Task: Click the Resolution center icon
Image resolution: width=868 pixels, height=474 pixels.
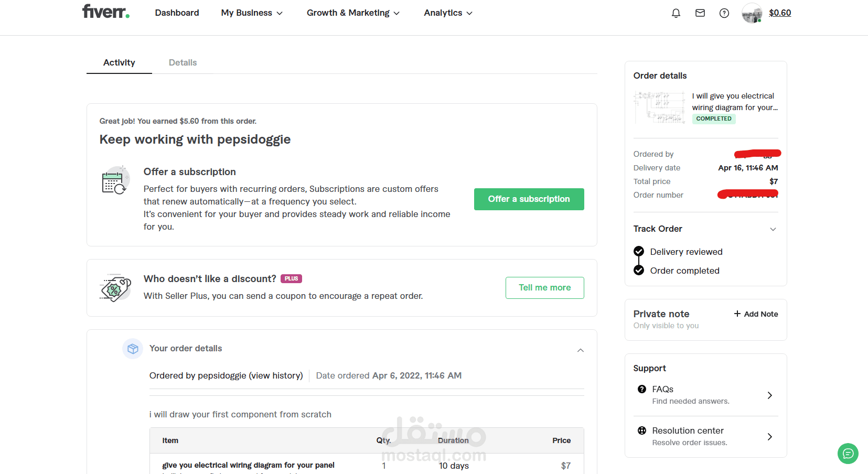Action: pos(642,430)
